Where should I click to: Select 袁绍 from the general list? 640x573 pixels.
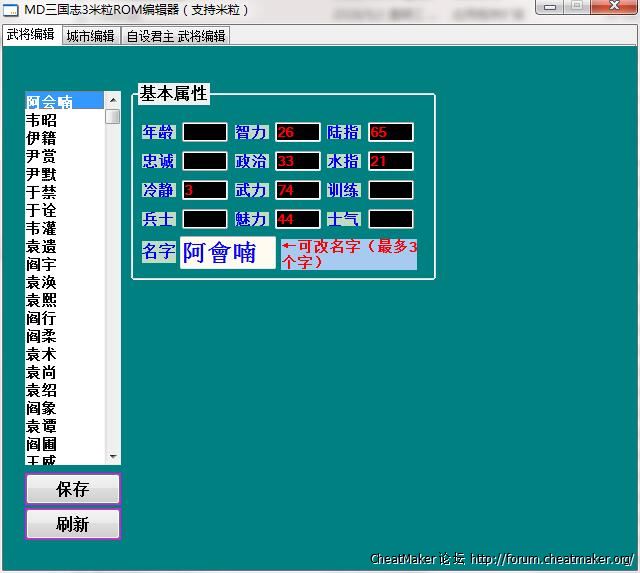(42, 390)
